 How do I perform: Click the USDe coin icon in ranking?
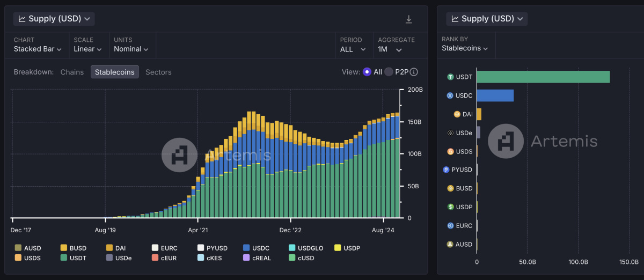click(x=450, y=132)
